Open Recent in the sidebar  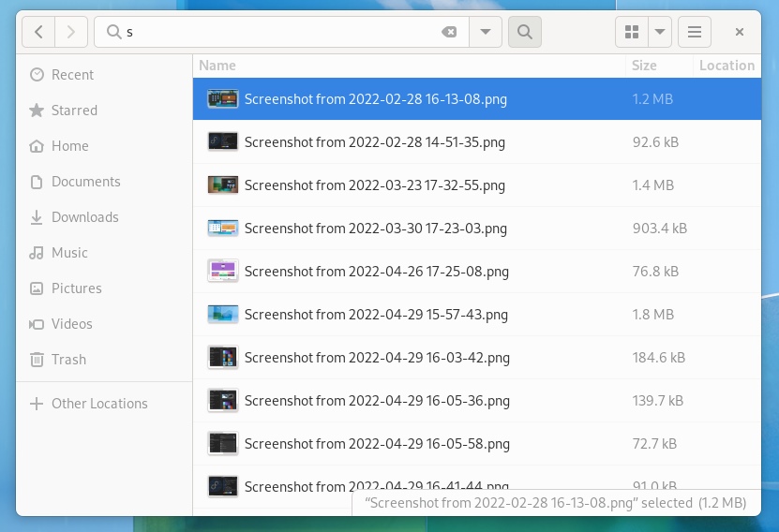pyautogui.click(x=72, y=75)
